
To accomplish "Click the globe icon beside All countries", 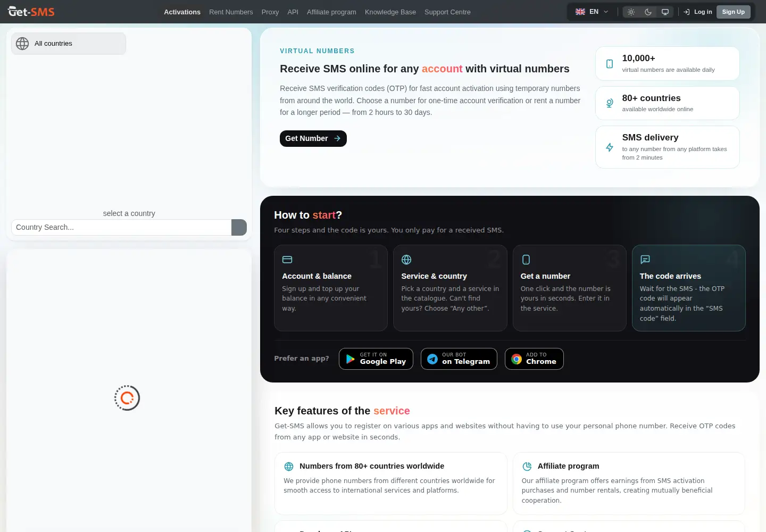I will click(x=22, y=44).
